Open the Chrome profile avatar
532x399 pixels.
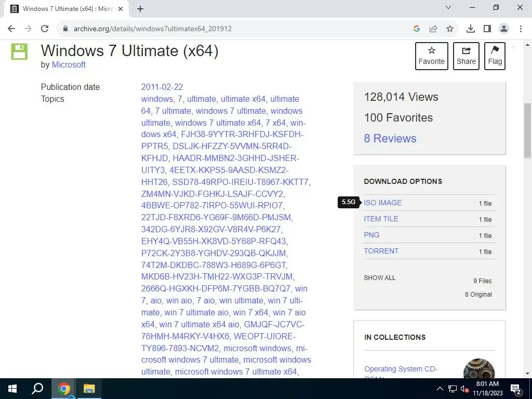[504, 29]
